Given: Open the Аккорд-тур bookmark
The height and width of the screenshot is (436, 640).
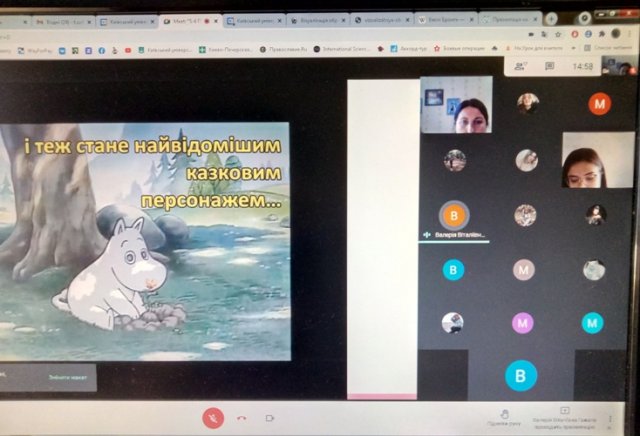Looking at the screenshot, I should 409,49.
